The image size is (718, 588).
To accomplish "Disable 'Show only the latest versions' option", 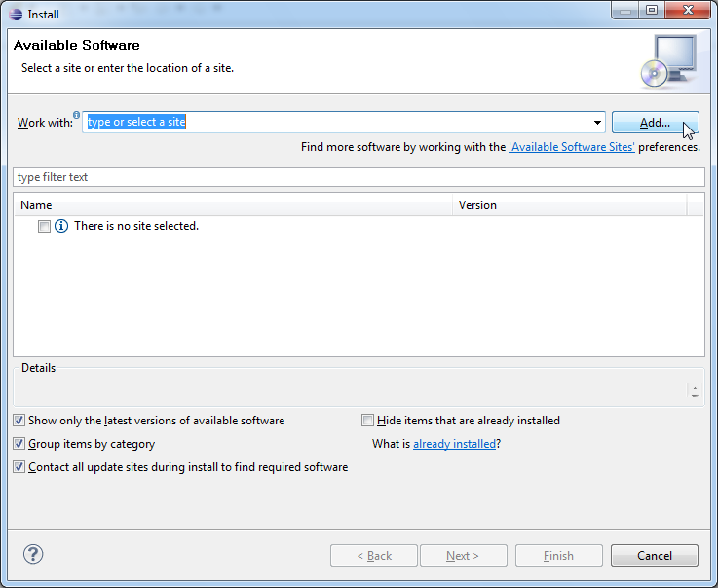I will (x=19, y=421).
